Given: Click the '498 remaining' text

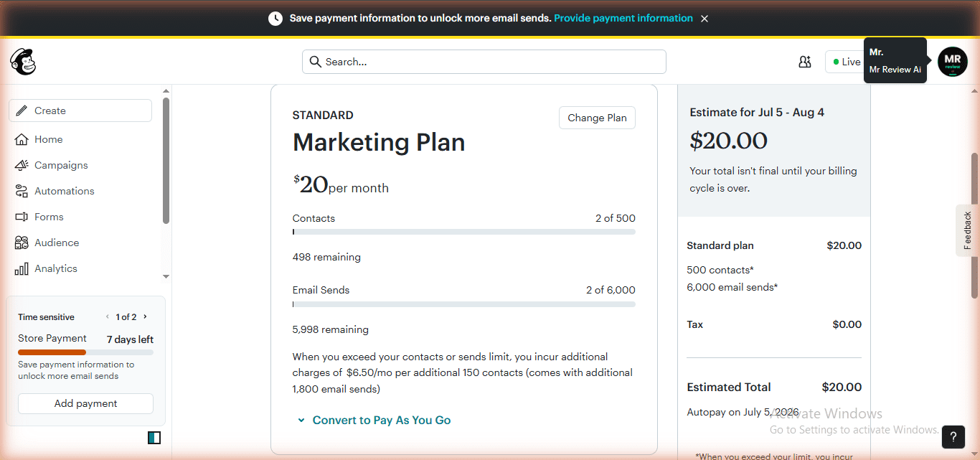Looking at the screenshot, I should click(x=326, y=257).
